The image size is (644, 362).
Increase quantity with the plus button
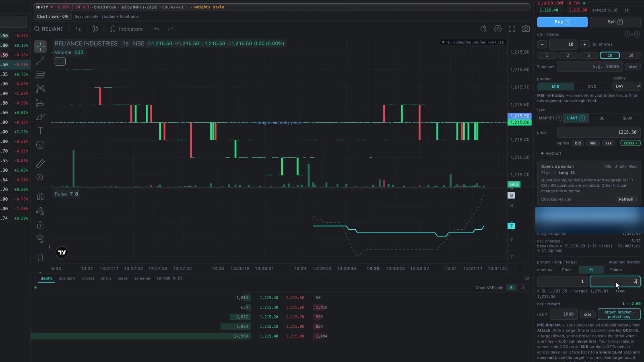coord(584,44)
